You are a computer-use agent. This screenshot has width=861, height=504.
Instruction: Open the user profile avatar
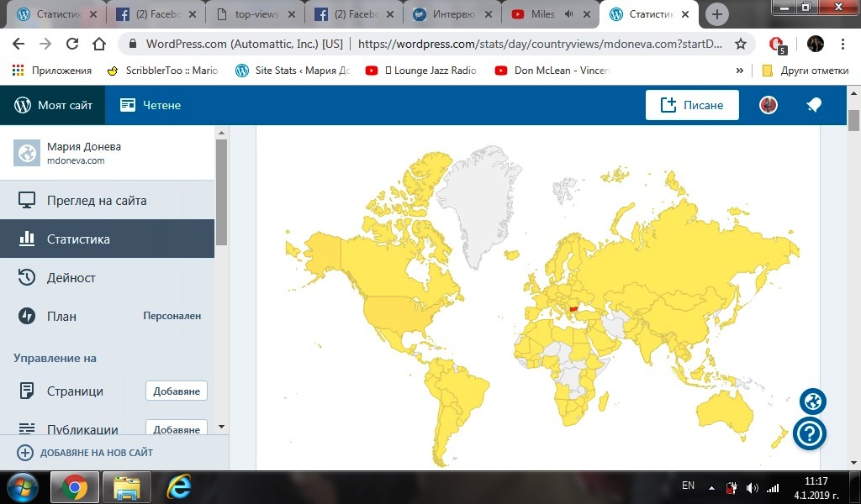[768, 105]
